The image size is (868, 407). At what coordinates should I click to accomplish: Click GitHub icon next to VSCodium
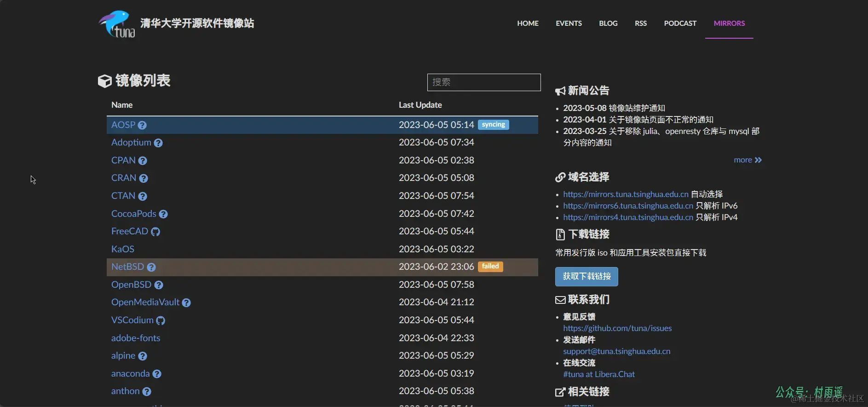point(161,320)
